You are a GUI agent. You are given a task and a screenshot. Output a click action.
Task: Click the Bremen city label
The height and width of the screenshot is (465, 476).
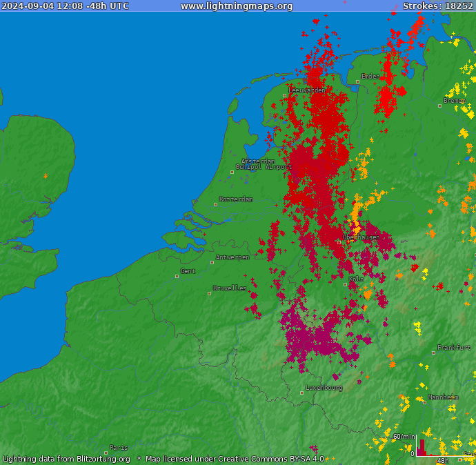[455, 101]
